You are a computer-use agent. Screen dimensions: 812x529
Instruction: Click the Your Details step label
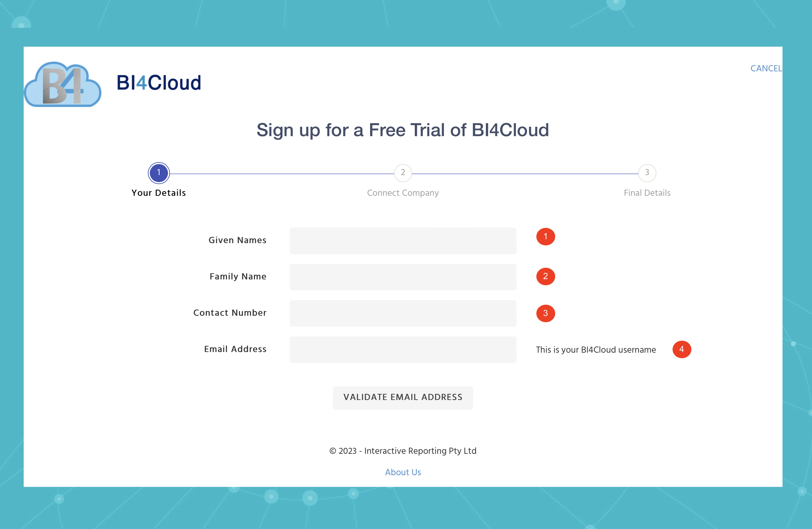(x=159, y=193)
